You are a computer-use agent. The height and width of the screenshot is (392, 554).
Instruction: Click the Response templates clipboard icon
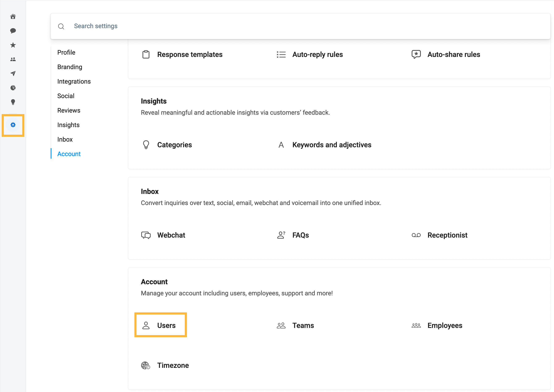click(146, 55)
